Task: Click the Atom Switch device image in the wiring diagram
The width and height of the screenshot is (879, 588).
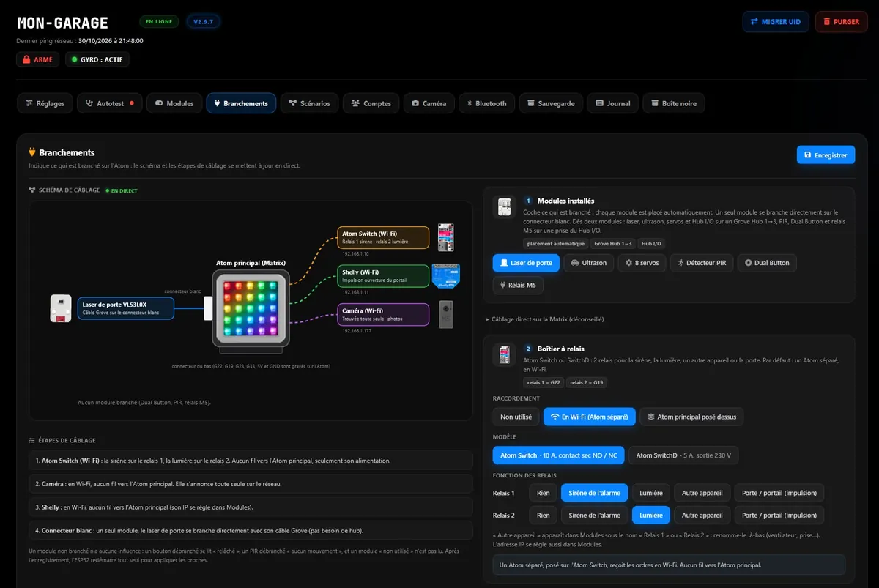Action: pyautogui.click(x=445, y=237)
